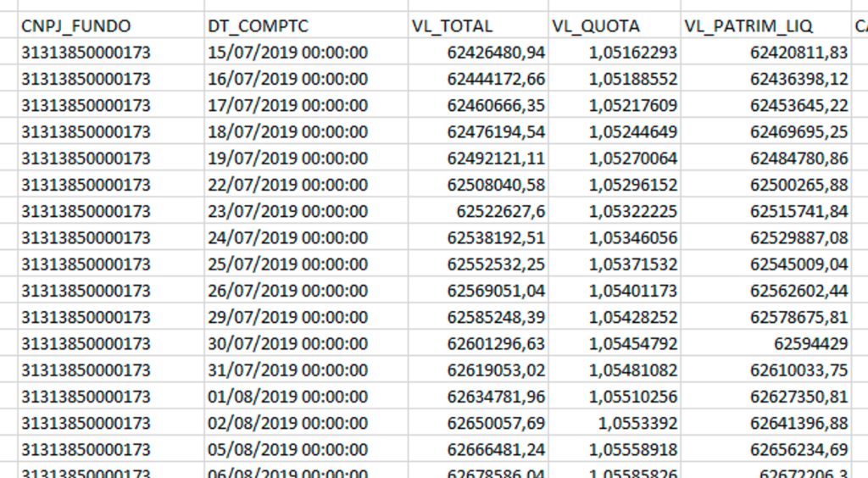868x478 pixels.
Task: Select the date cell 01/08/2019 00:00:00
Action: 306,396
